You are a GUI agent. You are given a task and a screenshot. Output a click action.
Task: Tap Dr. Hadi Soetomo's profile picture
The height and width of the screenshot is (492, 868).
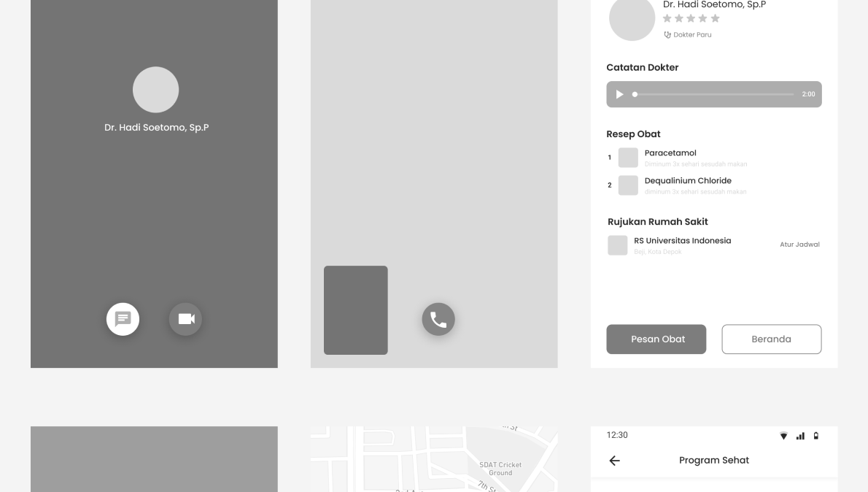632,20
